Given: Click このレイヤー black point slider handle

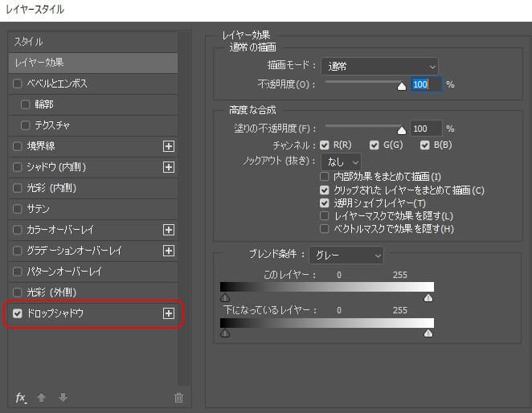Looking at the screenshot, I should [225, 298].
